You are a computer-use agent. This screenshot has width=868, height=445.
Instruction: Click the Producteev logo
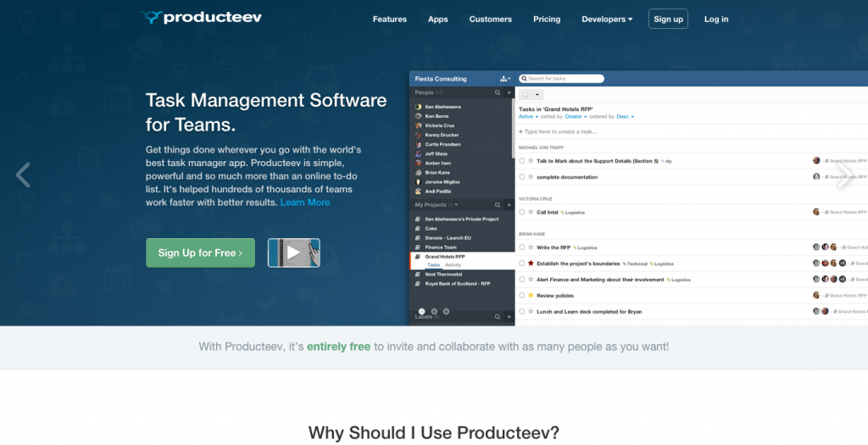[x=201, y=18]
